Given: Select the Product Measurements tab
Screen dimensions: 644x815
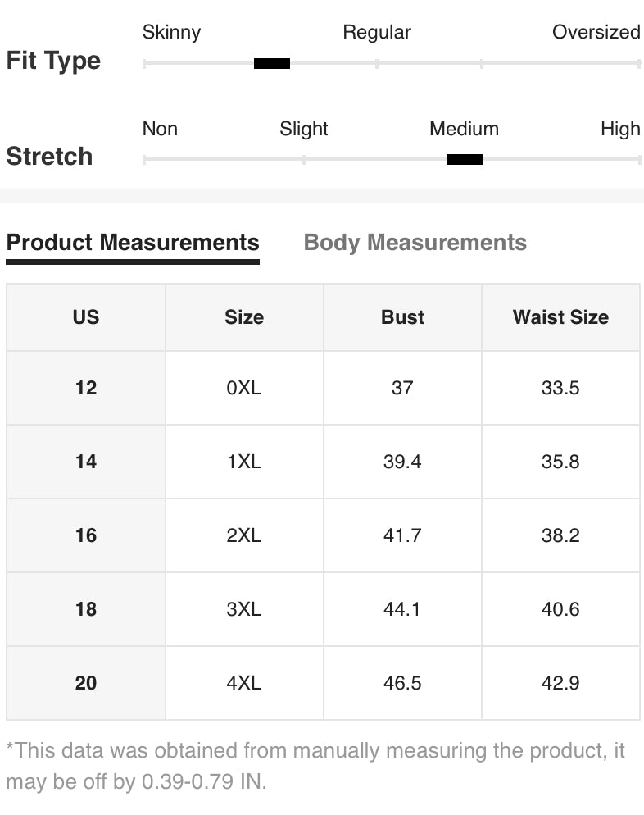Looking at the screenshot, I should click(133, 242).
